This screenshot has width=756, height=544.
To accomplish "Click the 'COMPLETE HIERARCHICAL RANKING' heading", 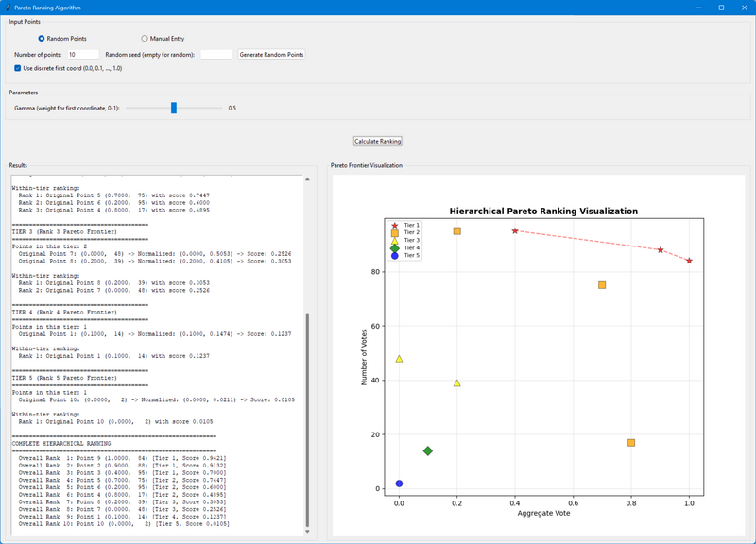I will (61, 444).
